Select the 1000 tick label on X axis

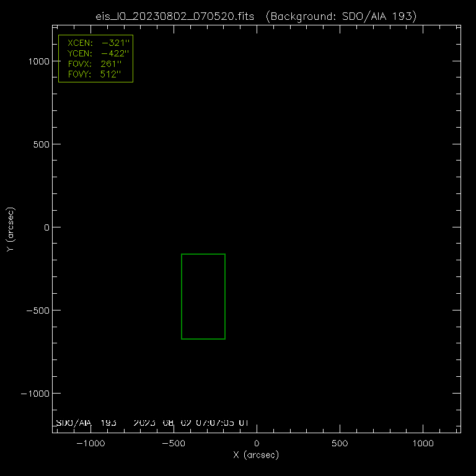[423, 444]
